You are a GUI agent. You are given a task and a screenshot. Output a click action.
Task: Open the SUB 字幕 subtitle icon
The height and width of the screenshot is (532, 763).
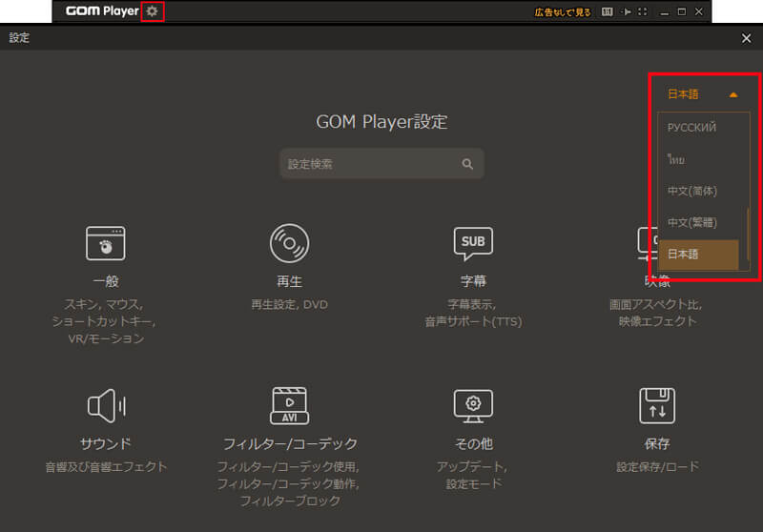(x=473, y=243)
